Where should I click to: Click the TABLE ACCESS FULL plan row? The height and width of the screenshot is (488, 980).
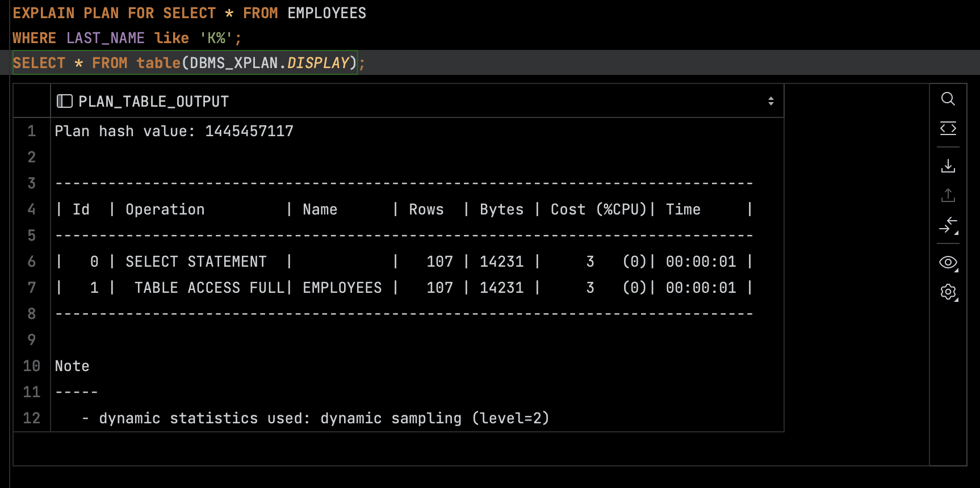(x=417, y=288)
